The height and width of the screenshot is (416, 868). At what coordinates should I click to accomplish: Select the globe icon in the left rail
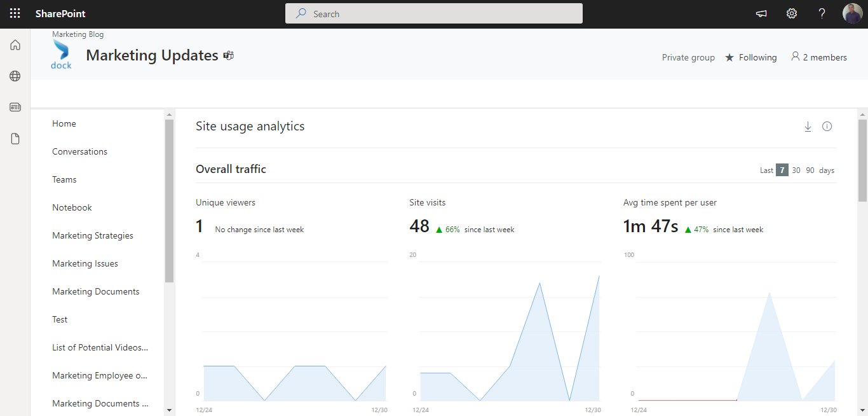pyautogui.click(x=15, y=76)
